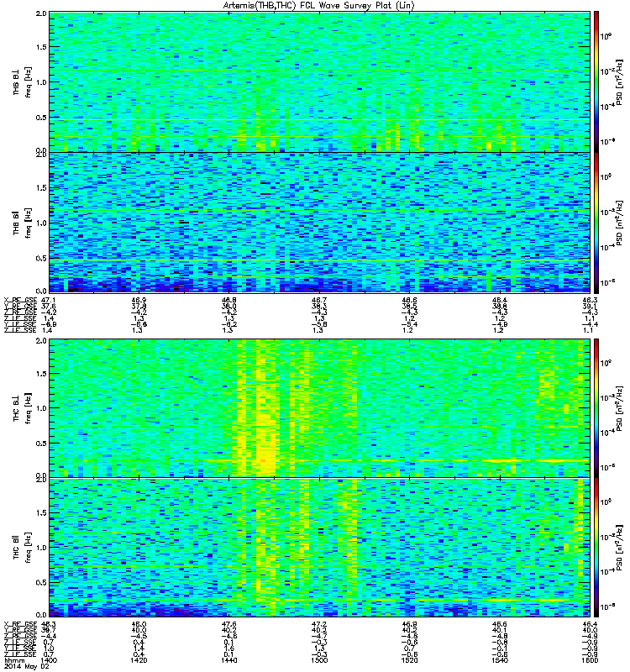Viewport: 630px width, 672px height.
Task: Click the THC Z_RE_GSE value '-4.4'
Action: coord(49,637)
